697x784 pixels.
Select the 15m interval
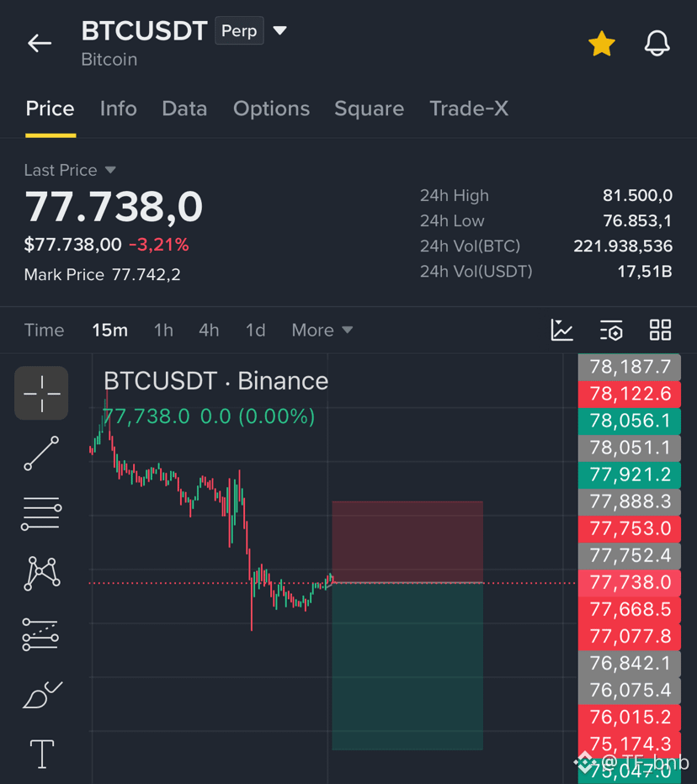coord(109,330)
